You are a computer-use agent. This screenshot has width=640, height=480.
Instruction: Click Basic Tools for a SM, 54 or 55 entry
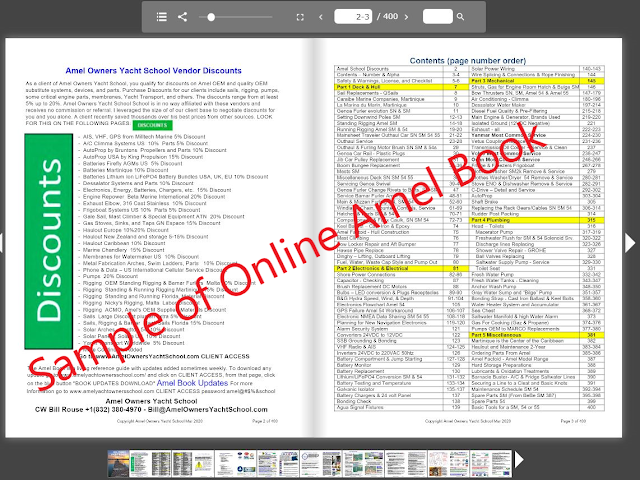505,407
